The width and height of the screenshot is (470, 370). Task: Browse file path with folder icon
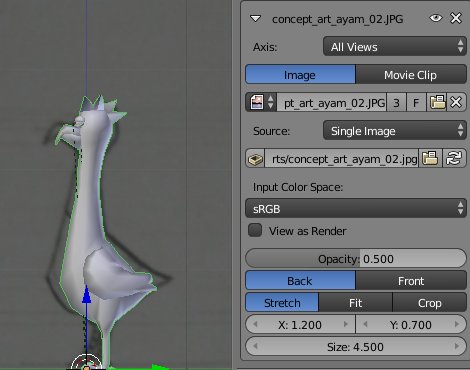click(x=430, y=158)
